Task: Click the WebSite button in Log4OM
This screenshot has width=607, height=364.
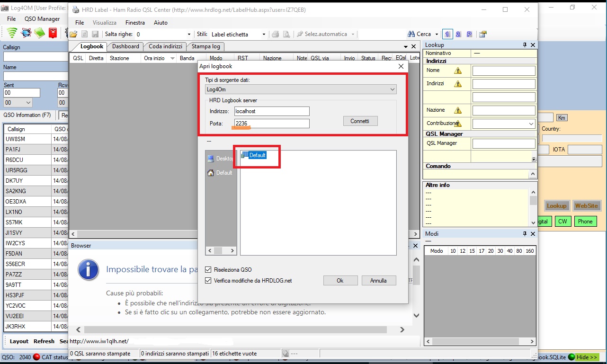Action: coord(586,206)
